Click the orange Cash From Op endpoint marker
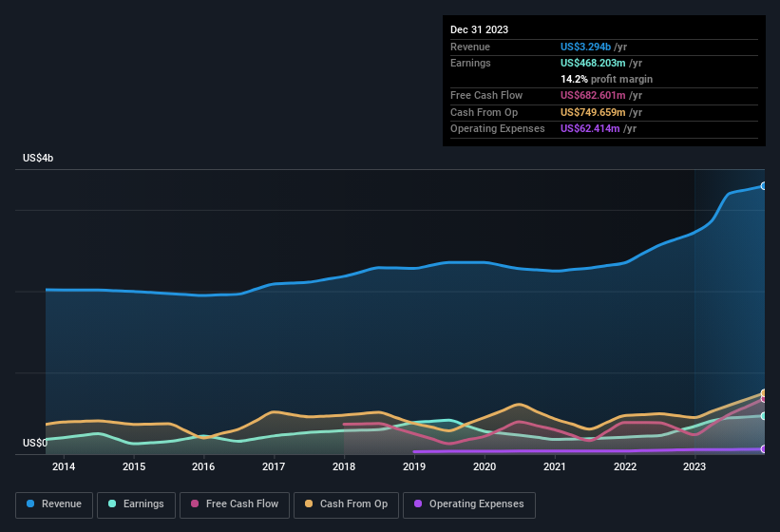The image size is (780, 532). (x=764, y=393)
